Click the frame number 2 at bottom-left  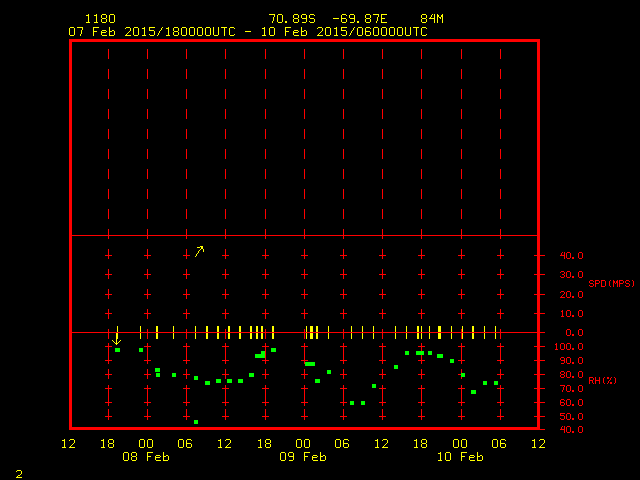(x=19, y=472)
